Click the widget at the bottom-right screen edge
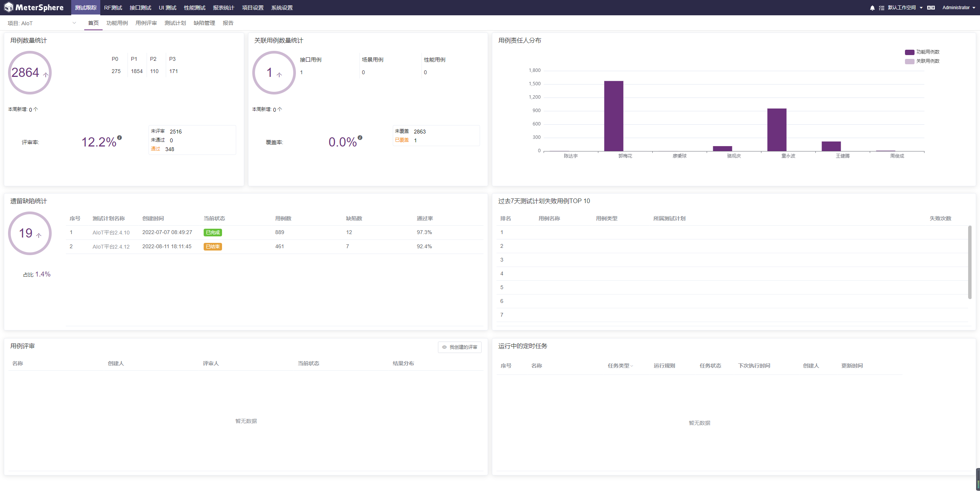 click(978, 479)
